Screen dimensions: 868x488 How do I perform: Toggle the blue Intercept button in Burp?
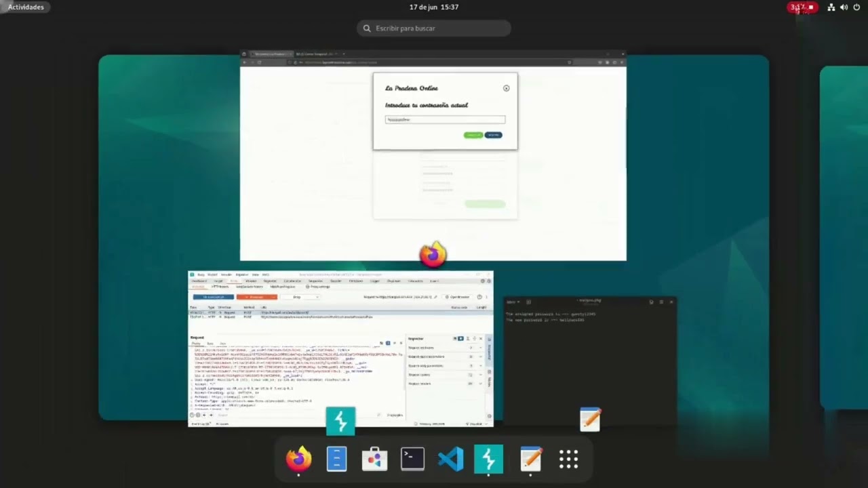tap(214, 297)
